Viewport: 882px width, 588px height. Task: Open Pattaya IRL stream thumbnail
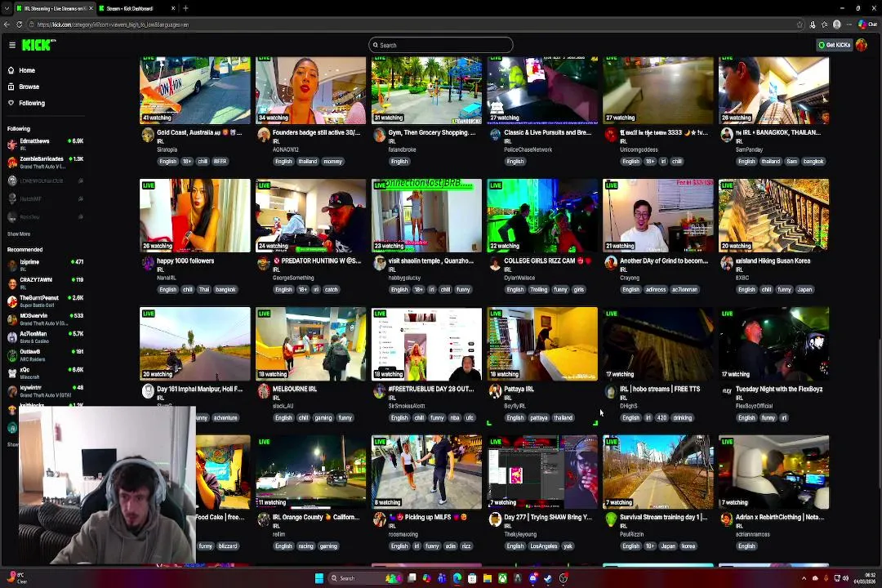coord(542,344)
